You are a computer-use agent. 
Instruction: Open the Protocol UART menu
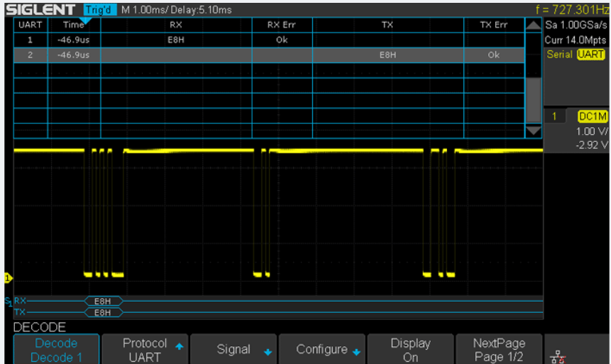click(145, 350)
